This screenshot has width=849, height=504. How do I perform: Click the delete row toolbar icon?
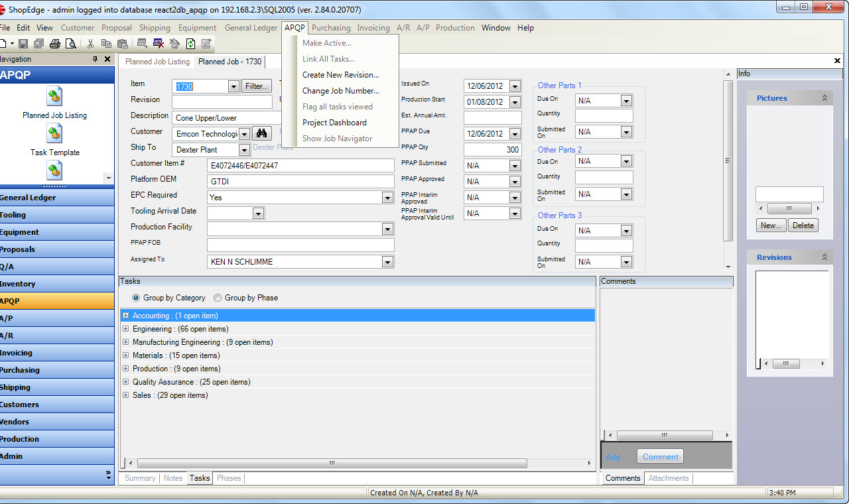pyautogui.click(x=159, y=44)
